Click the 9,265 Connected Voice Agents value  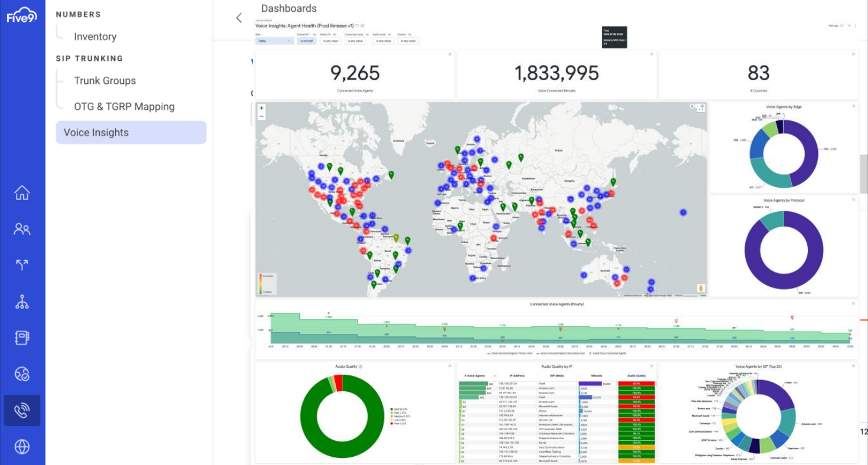355,73
